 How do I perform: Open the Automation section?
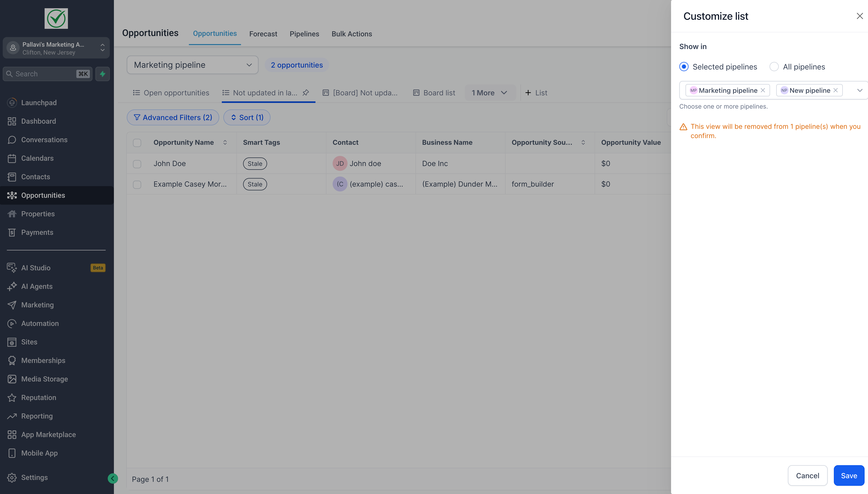pos(40,323)
